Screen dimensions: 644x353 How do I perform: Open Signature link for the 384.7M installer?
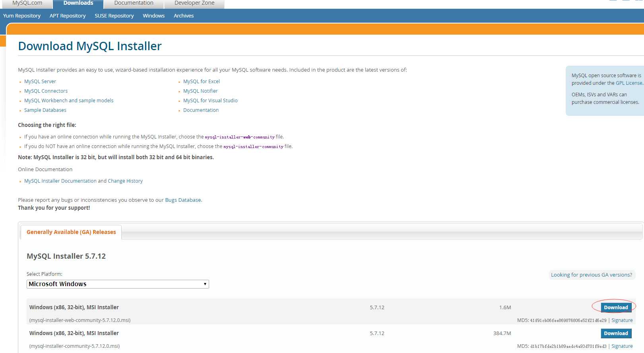point(622,346)
